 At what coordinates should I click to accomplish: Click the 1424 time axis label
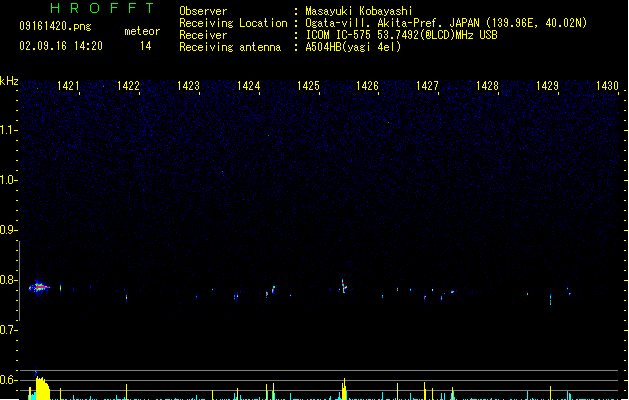pyautogui.click(x=248, y=86)
